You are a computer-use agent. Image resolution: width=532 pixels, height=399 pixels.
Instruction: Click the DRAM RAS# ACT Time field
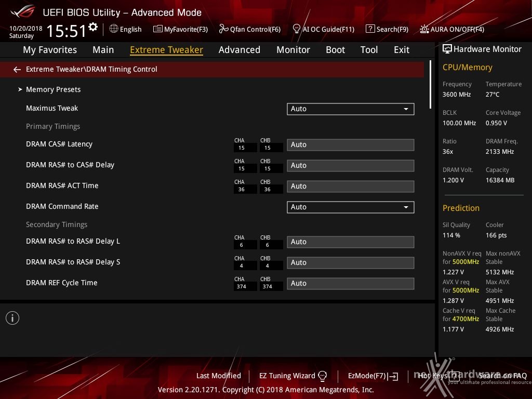pos(351,187)
